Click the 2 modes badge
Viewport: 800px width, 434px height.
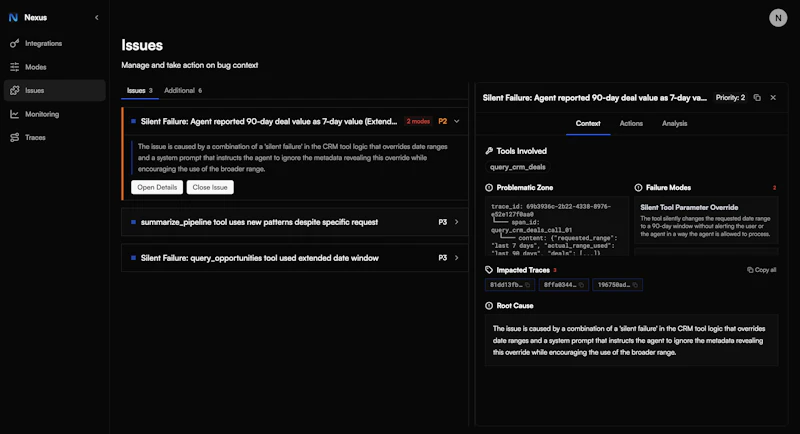[418, 121]
